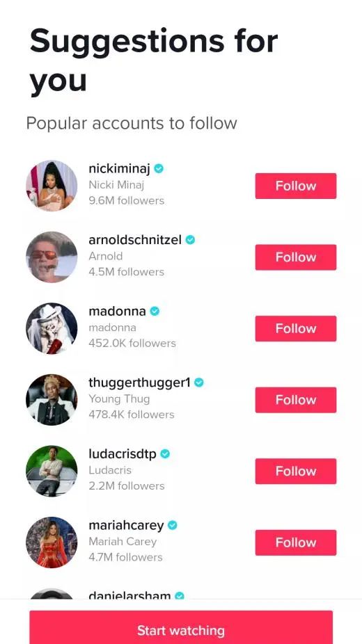Viewport: 362px width, 644px height.
Task: Follow the Young Thug account
Action: pyautogui.click(x=296, y=400)
